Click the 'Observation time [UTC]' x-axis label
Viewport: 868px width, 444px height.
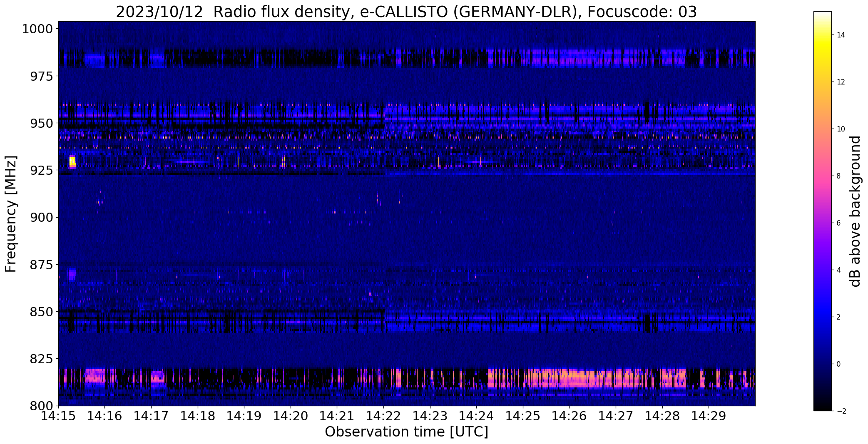point(406,432)
